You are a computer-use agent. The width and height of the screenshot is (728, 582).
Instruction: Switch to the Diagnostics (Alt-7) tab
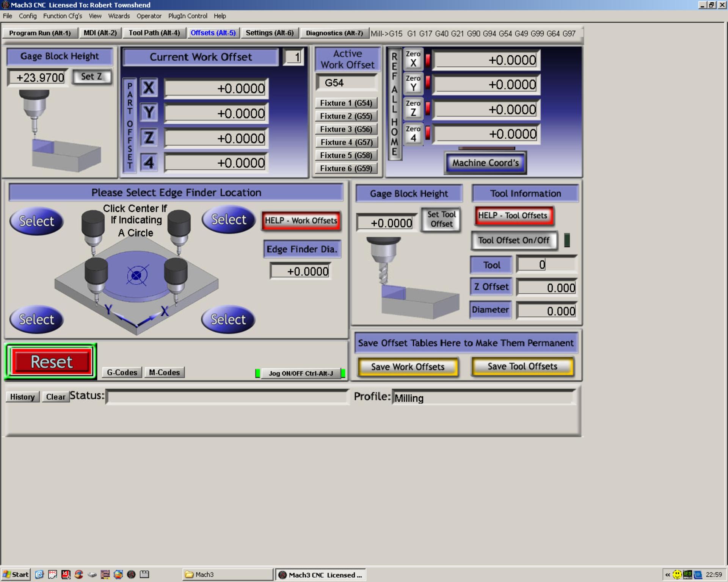[334, 33]
